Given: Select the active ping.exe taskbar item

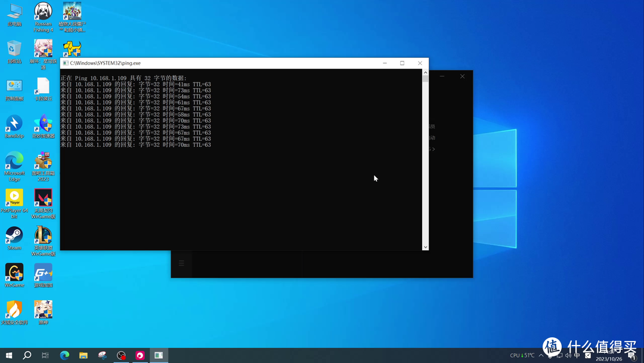Looking at the screenshot, I should [159, 355].
